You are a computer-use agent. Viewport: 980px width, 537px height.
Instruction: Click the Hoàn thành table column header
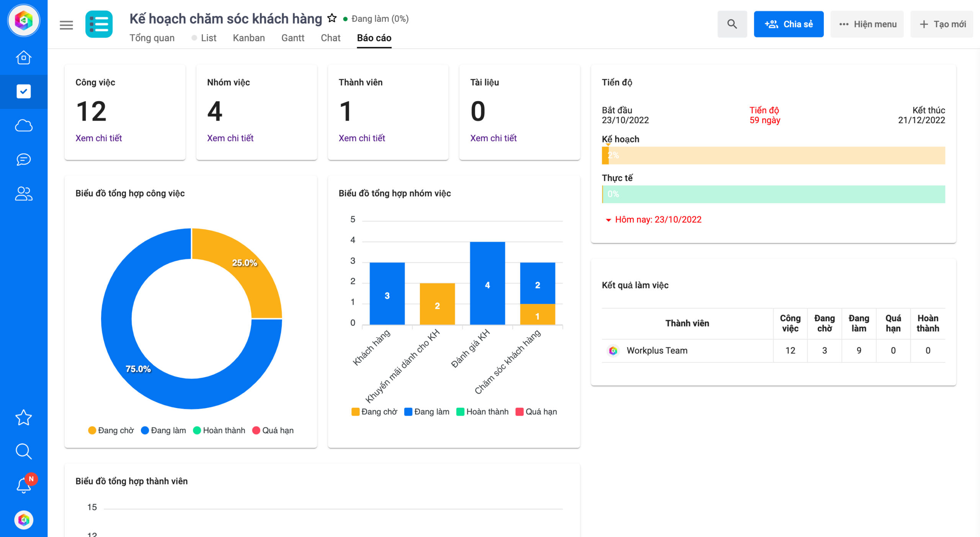click(x=928, y=323)
